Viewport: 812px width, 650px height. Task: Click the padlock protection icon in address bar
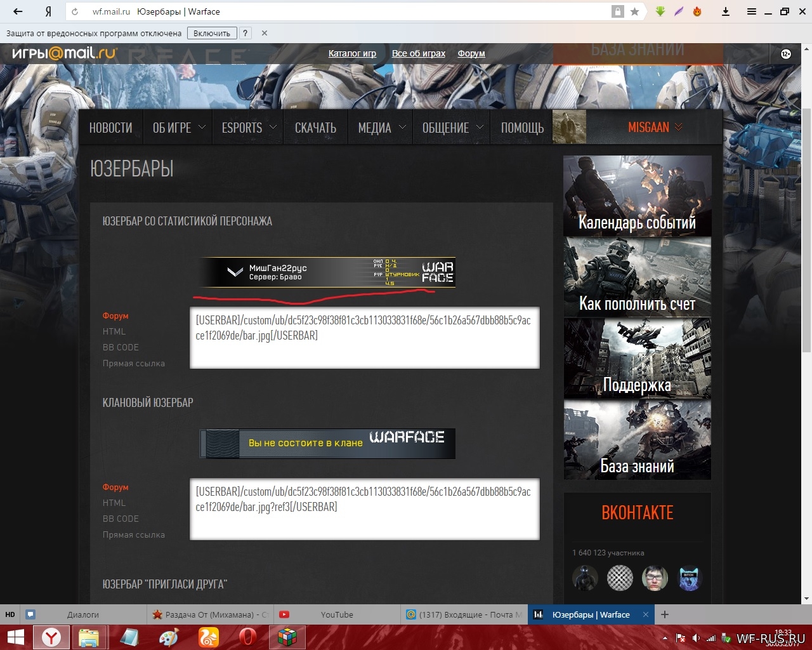click(x=617, y=11)
